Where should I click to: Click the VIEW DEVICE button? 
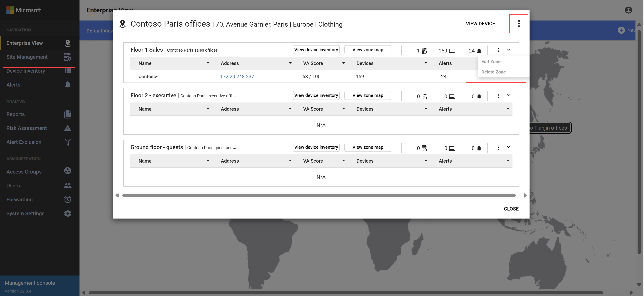click(480, 24)
